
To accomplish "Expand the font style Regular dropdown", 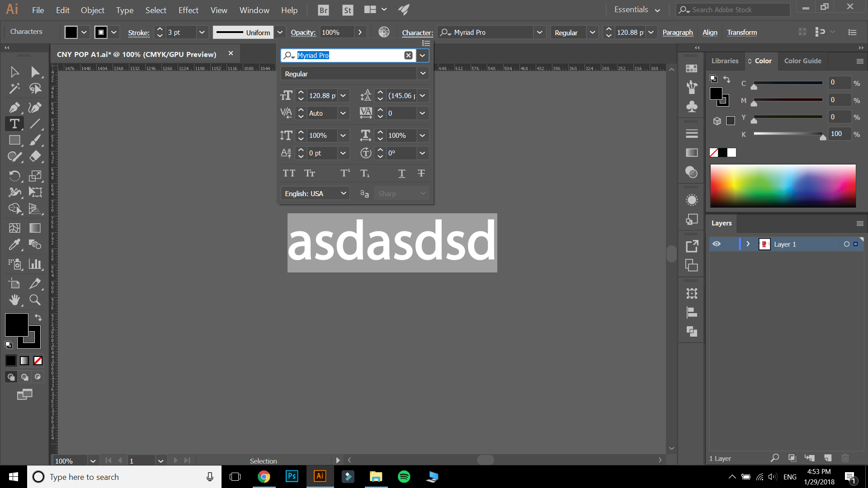I will [422, 73].
